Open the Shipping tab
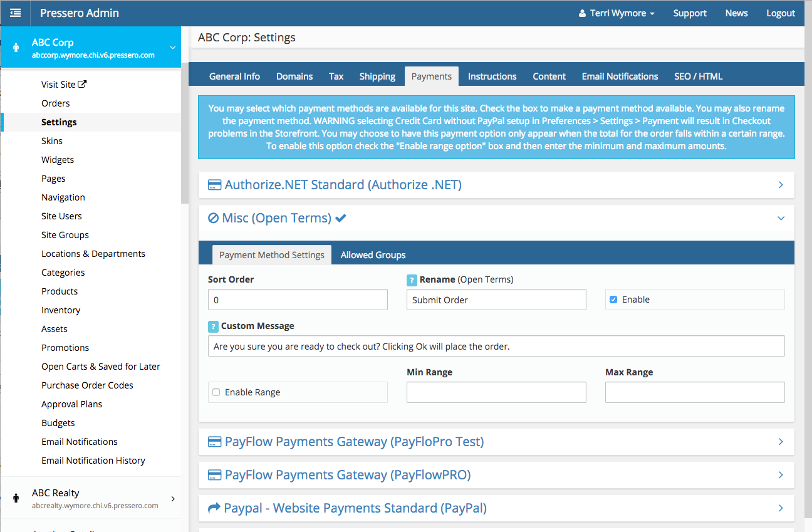 click(377, 76)
